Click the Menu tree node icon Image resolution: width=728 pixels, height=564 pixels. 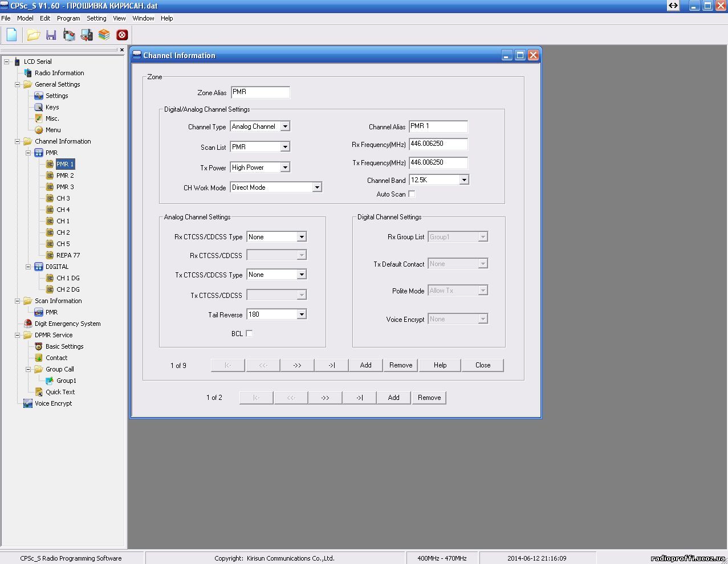click(x=39, y=130)
